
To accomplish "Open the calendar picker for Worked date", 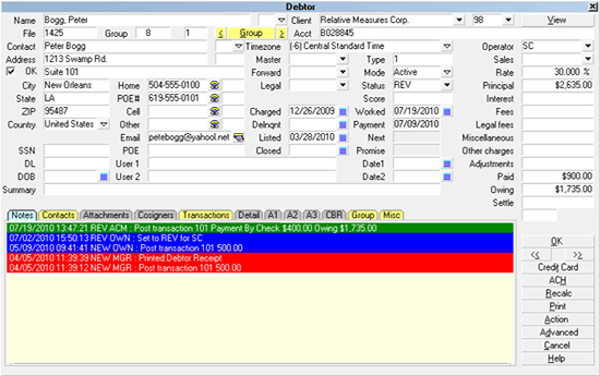I will (447, 112).
